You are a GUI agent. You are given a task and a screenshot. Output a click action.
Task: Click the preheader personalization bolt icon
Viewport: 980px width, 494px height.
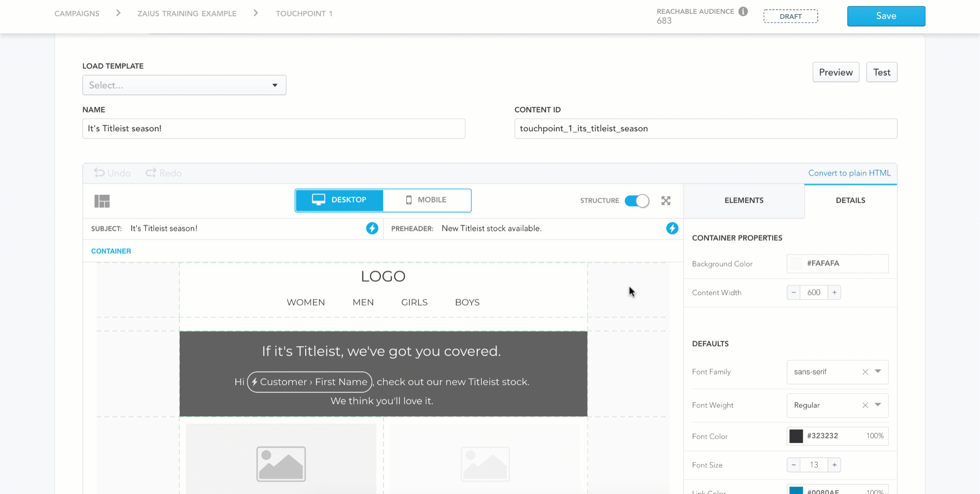[672, 228]
